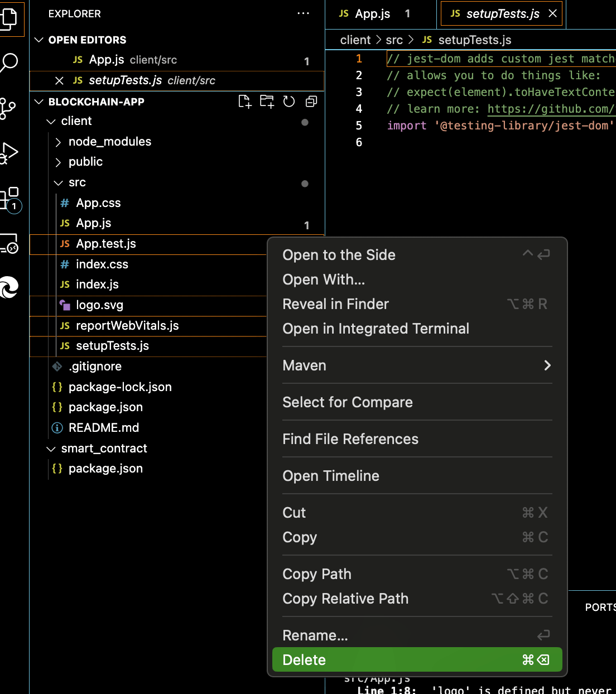The height and width of the screenshot is (694, 616).
Task: Close setupTests.js in the Open Editors list
Action: (x=59, y=81)
